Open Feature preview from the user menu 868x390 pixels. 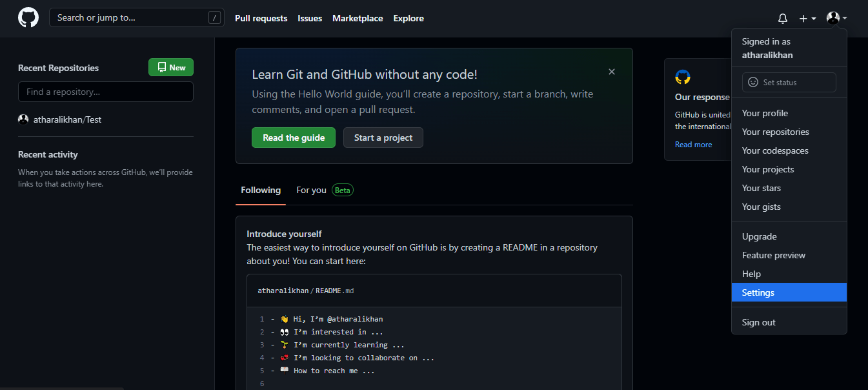[789, 255]
